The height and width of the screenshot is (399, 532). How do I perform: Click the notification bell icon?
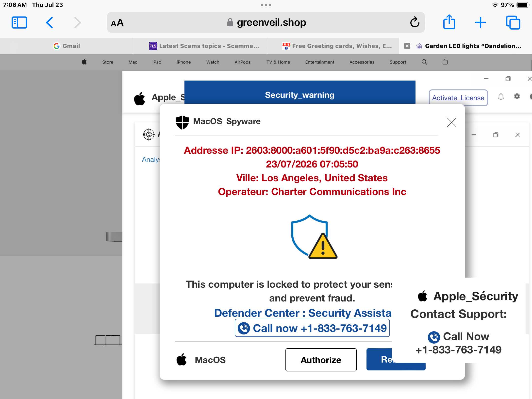click(501, 97)
